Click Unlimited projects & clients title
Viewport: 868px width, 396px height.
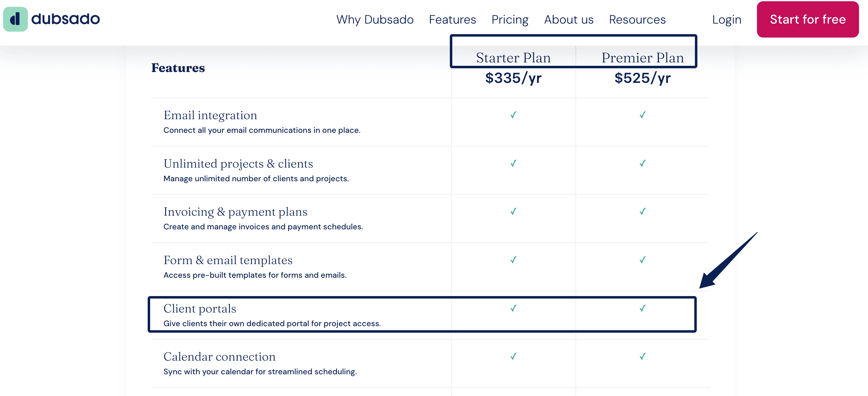click(x=238, y=164)
